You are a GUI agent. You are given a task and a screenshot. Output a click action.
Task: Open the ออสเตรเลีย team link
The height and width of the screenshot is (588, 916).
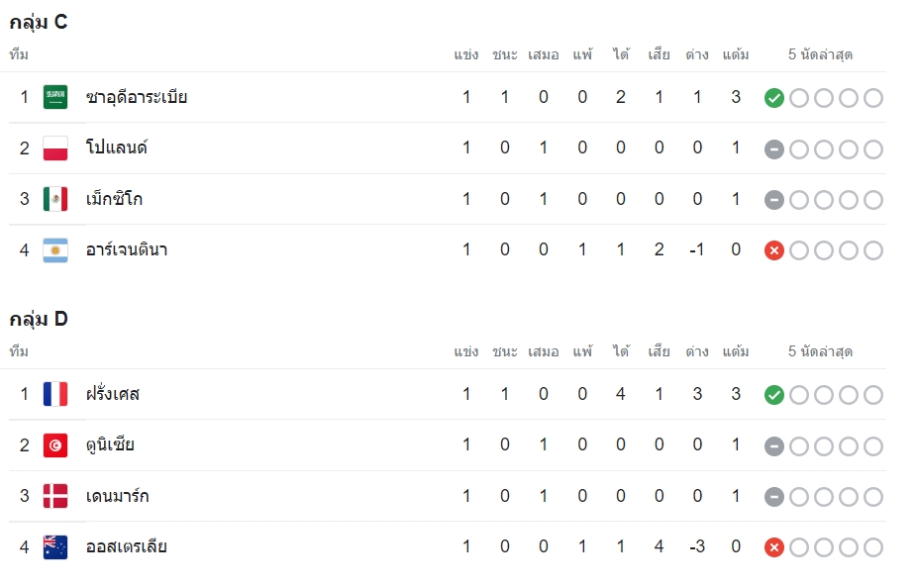pos(126,547)
